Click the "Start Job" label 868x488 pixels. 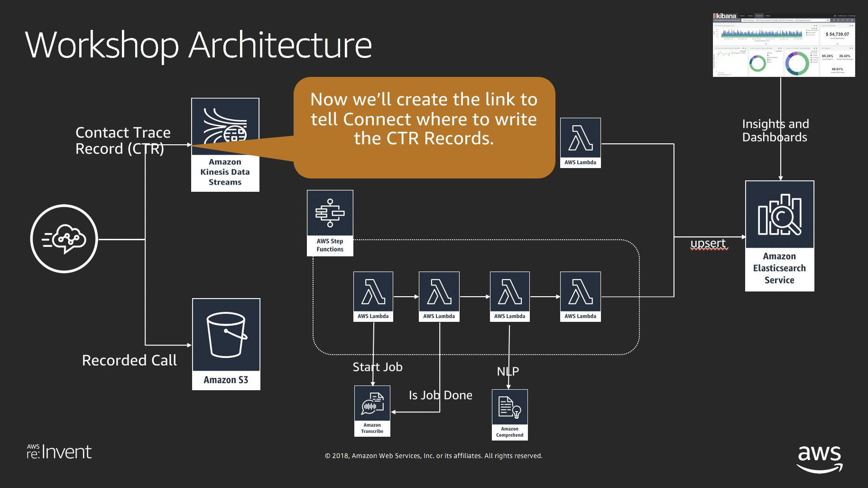pos(378,367)
